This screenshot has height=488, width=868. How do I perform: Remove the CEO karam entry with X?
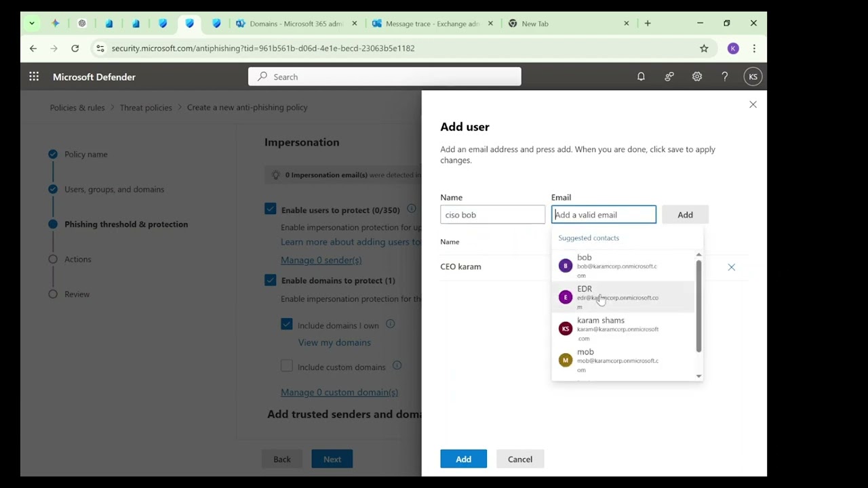pyautogui.click(x=731, y=267)
